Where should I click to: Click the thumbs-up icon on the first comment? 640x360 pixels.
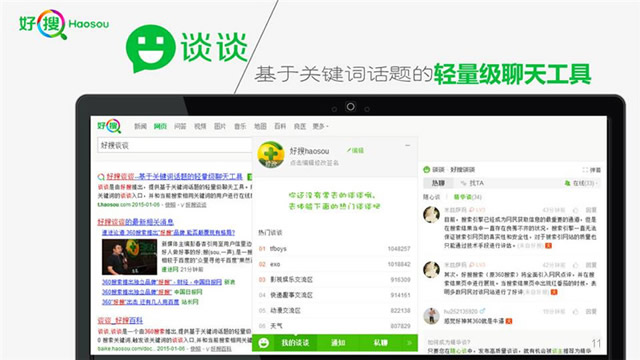pyautogui.click(x=576, y=210)
